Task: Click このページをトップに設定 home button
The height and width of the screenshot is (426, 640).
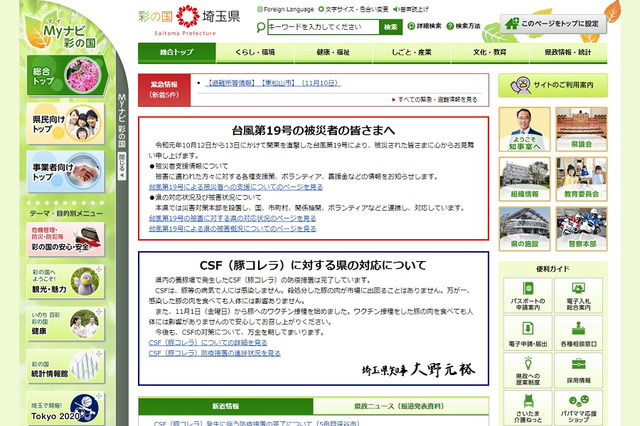Action: tap(553, 24)
